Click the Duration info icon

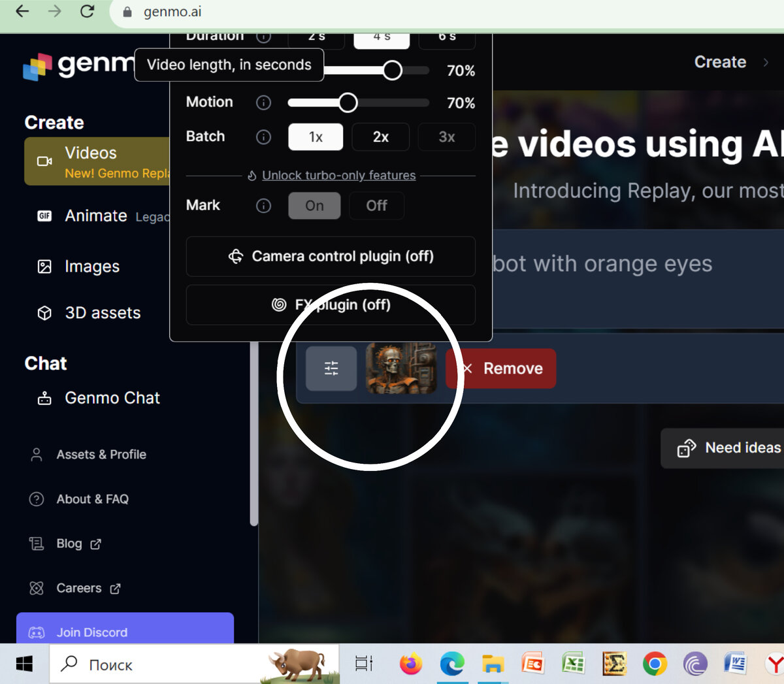coord(263,37)
